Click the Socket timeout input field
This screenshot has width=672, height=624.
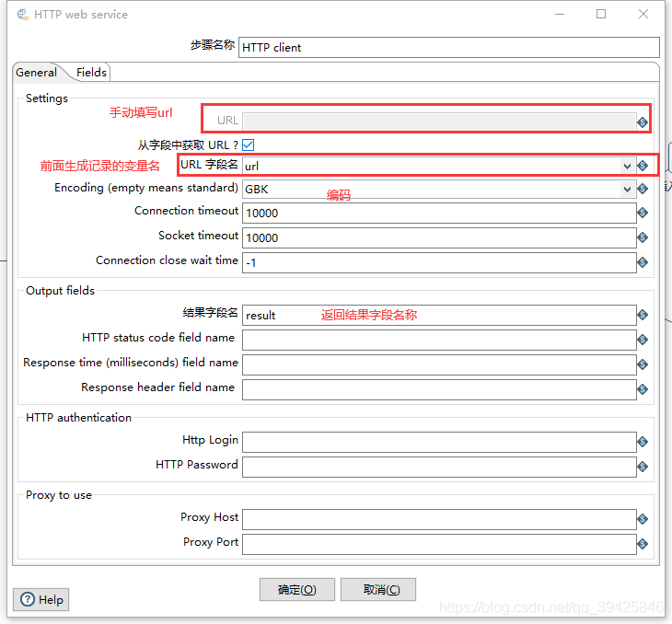439,237
